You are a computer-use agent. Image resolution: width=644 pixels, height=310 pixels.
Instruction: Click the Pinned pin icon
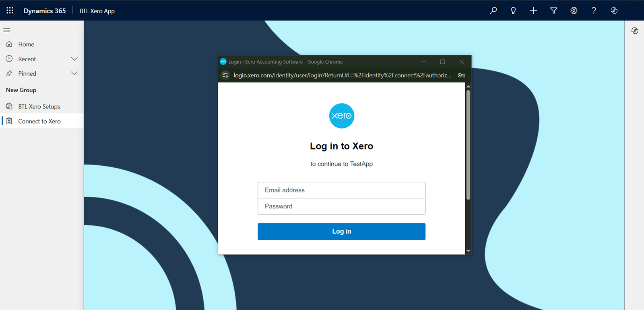point(9,73)
